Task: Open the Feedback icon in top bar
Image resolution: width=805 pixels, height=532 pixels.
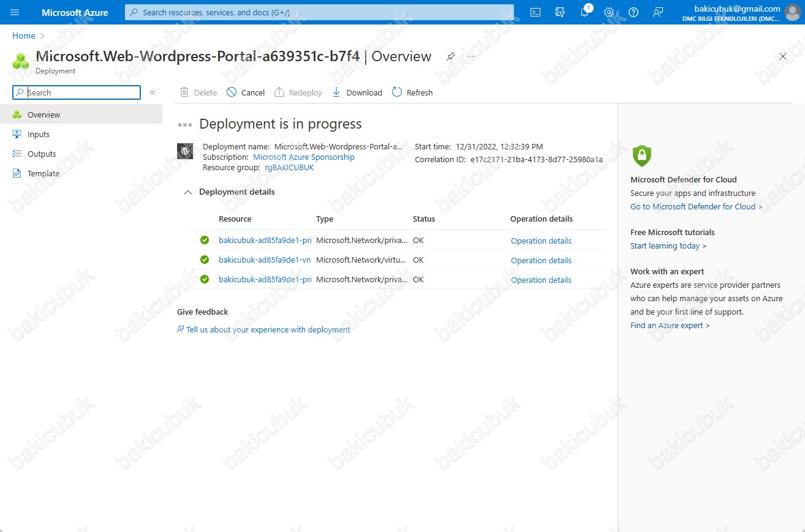Action: pos(658,12)
